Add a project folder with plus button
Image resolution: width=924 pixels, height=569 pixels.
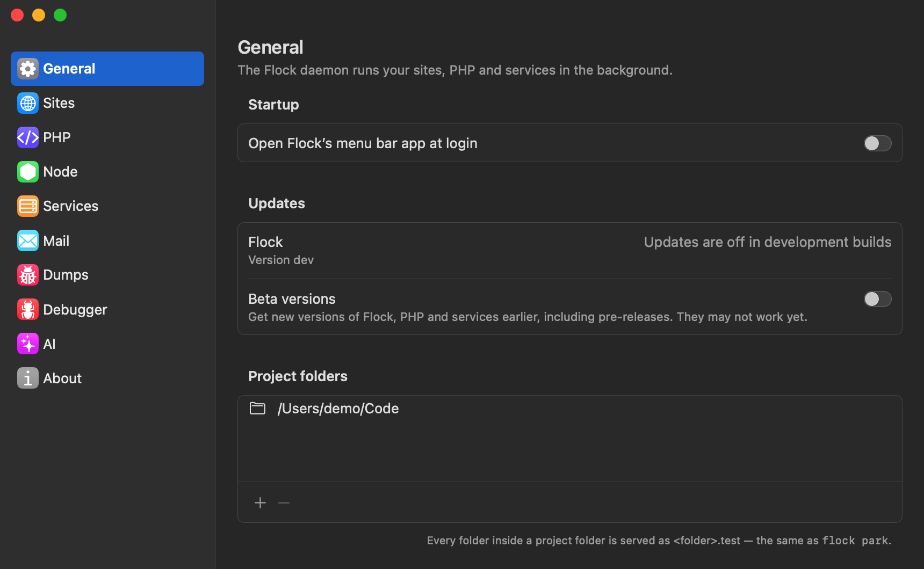click(x=261, y=502)
